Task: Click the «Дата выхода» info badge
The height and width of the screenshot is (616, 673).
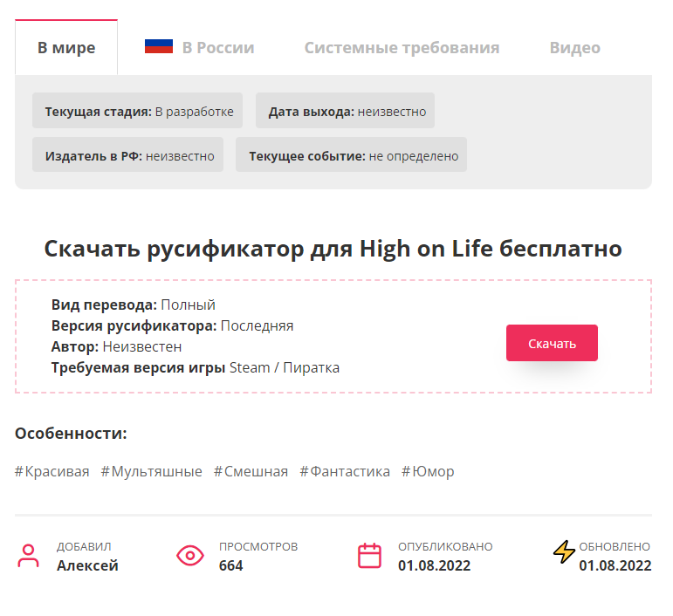Action: coord(346,112)
